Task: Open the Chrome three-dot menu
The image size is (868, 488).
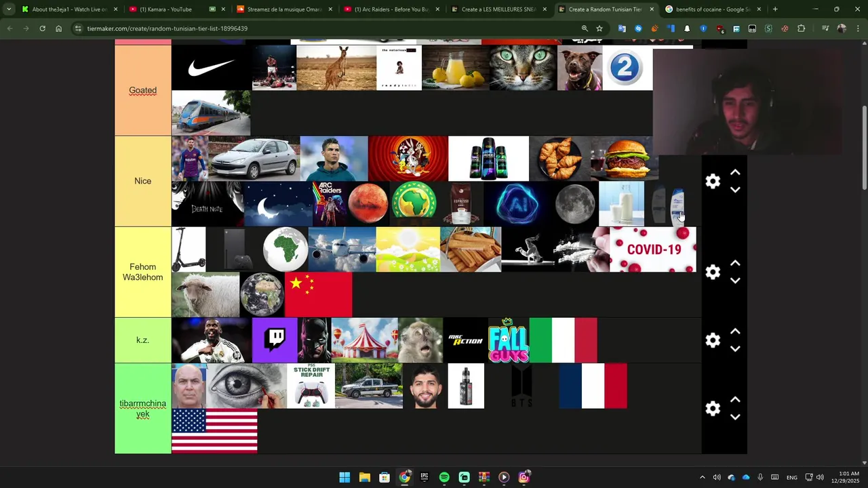Action: click(857, 28)
